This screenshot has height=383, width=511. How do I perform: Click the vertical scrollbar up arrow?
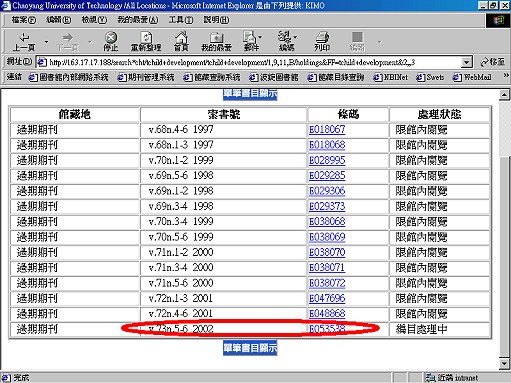coord(504,95)
